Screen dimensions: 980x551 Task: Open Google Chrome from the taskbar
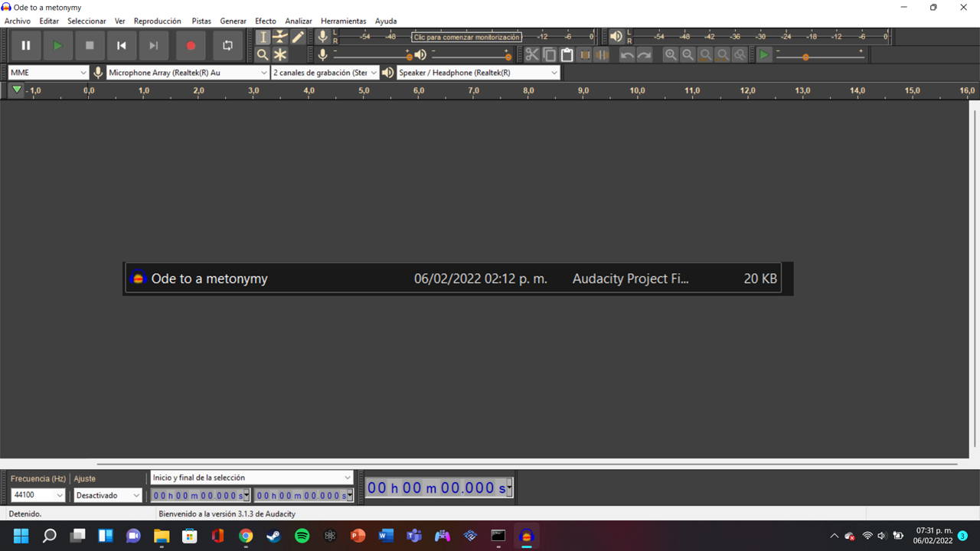[246, 536]
